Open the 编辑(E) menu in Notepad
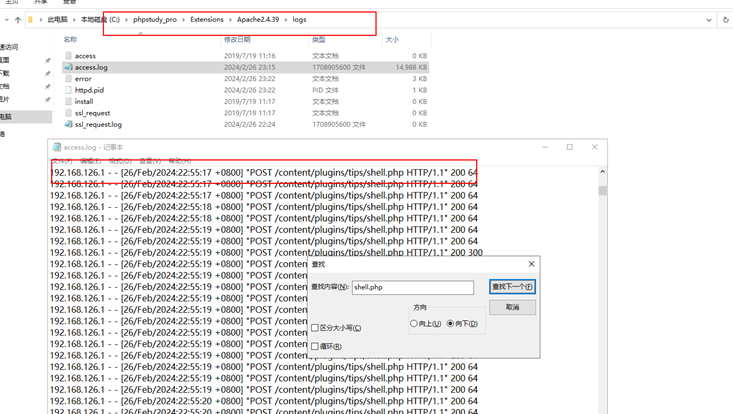733x414 pixels. click(x=91, y=161)
